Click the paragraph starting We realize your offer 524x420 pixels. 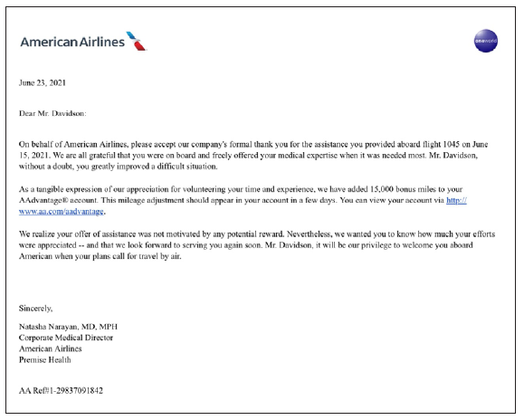tap(257, 245)
